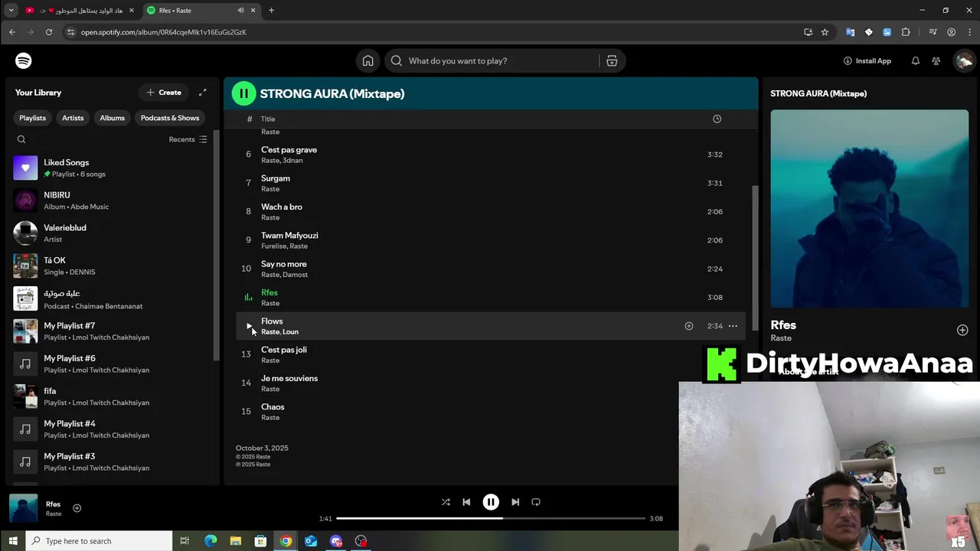Image resolution: width=980 pixels, height=551 pixels.
Task: Open Liked Songs playlist
Action: point(112,168)
